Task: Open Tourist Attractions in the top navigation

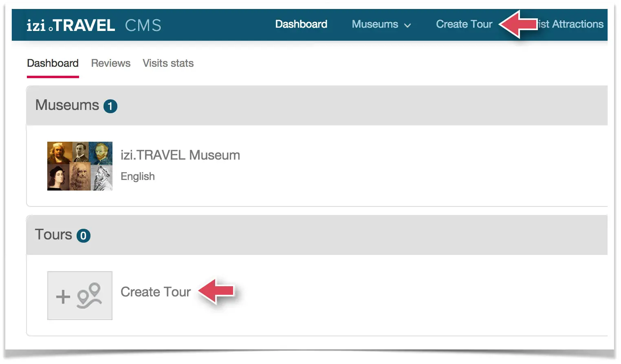Action: pos(570,24)
